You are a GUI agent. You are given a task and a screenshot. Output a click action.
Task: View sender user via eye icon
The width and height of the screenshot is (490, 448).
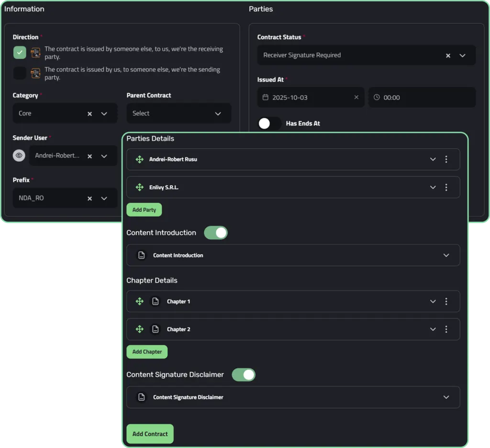coord(19,155)
